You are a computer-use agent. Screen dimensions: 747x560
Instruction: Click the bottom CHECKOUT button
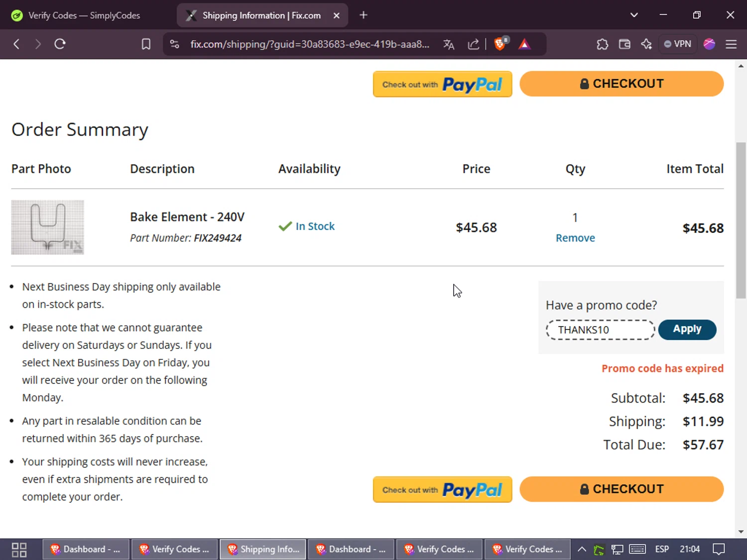[622, 489]
